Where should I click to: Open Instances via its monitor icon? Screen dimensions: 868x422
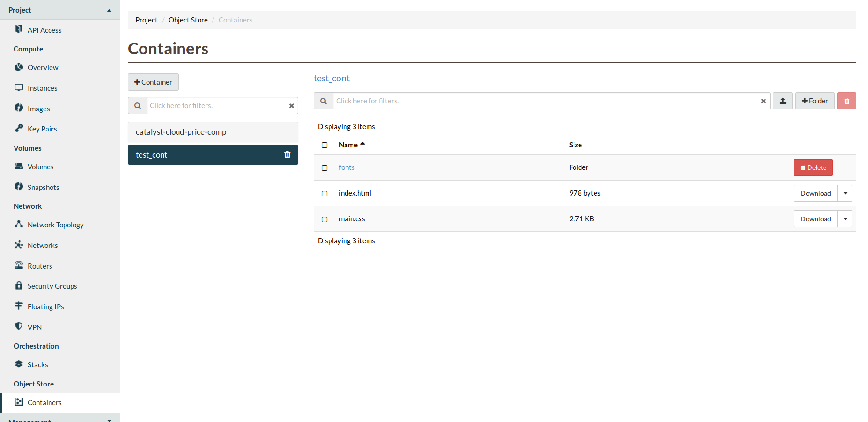pyautogui.click(x=19, y=87)
